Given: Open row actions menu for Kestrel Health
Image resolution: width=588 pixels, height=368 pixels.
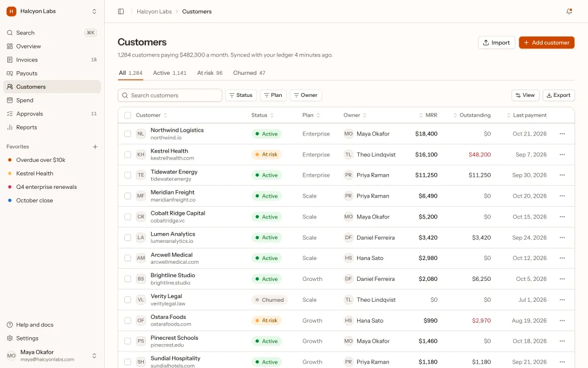Looking at the screenshot, I should (562, 155).
